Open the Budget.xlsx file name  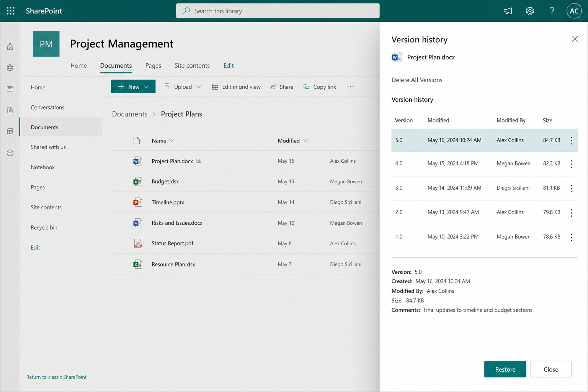pyautogui.click(x=165, y=181)
